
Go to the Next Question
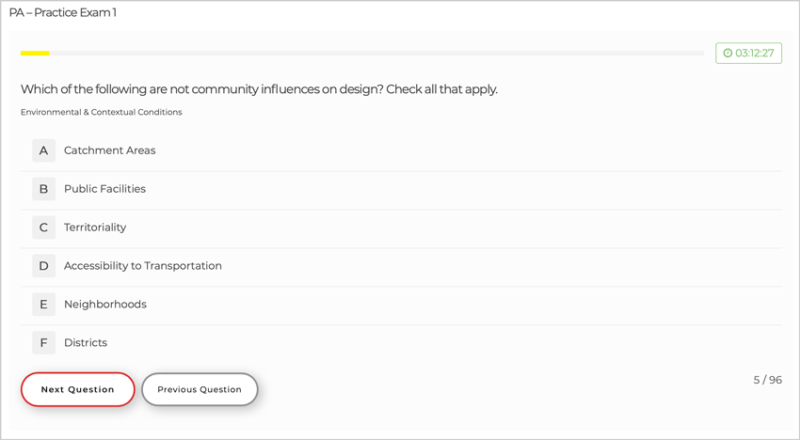[x=78, y=389]
